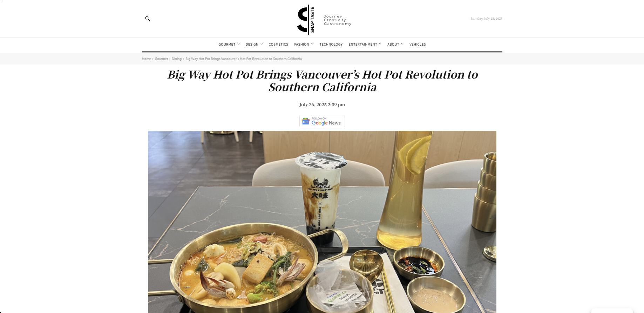
Task: Expand the Gourmet menu chevron
Action: point(238,44)
